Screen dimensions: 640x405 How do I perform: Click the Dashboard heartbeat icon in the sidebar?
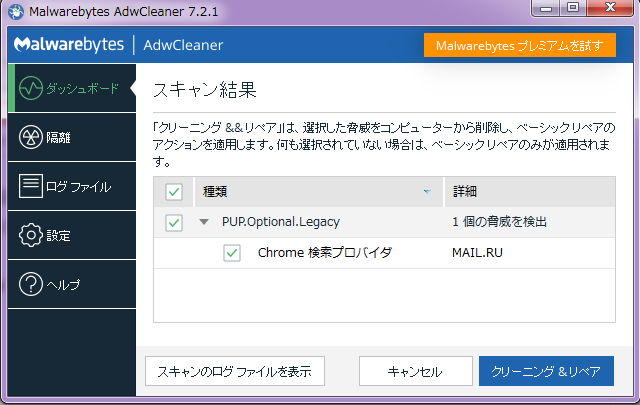tap(31, 88)
